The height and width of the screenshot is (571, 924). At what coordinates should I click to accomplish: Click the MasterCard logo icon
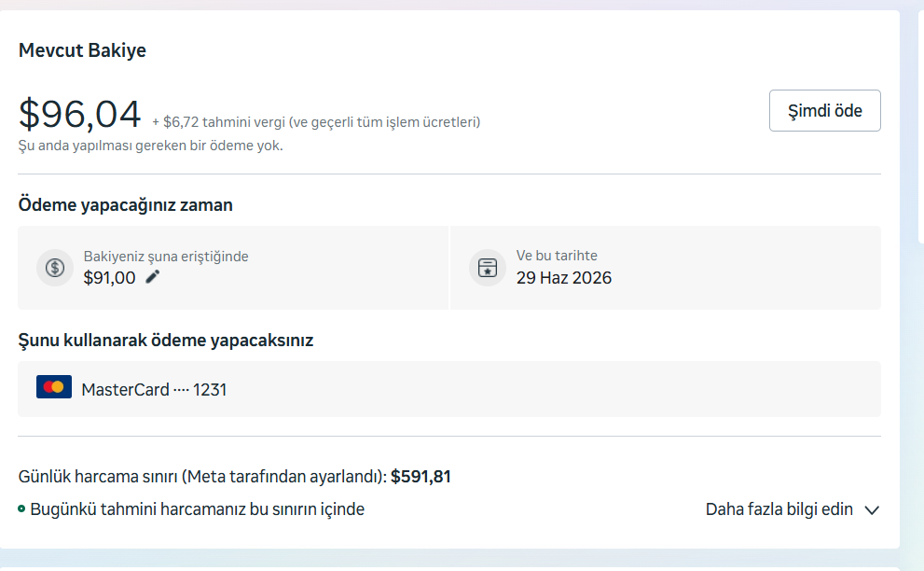pos(54,387)
